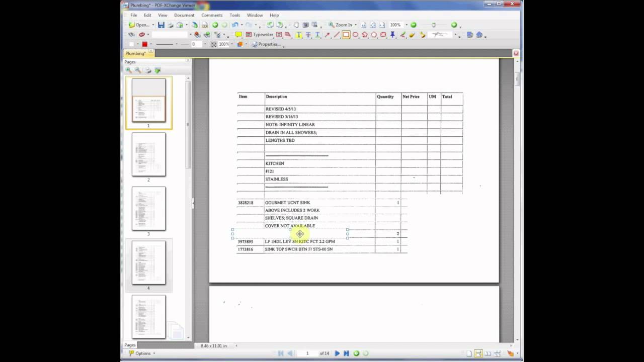Select the Underline text tool

(x=317, y=35)
